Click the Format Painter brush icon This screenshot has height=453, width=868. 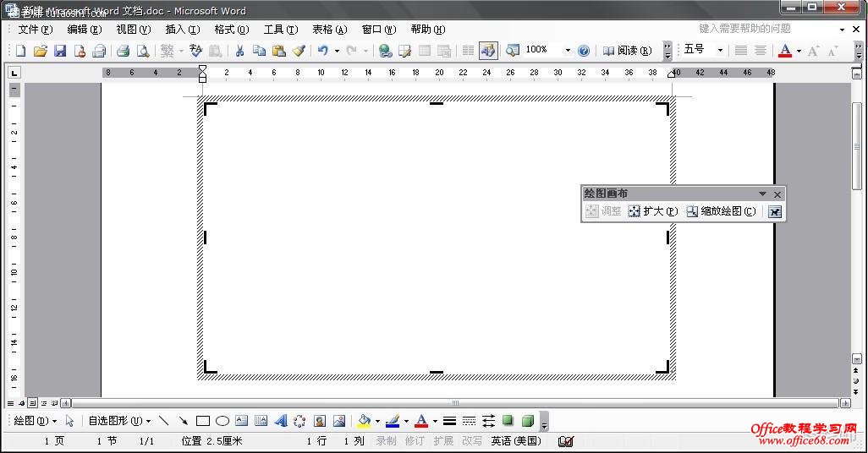299,51
